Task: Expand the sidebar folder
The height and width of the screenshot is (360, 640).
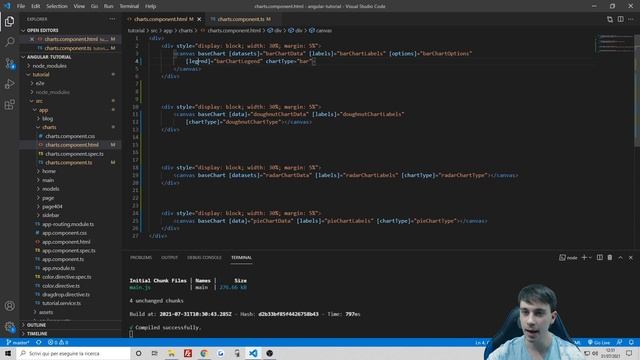Action: point(51,215)
